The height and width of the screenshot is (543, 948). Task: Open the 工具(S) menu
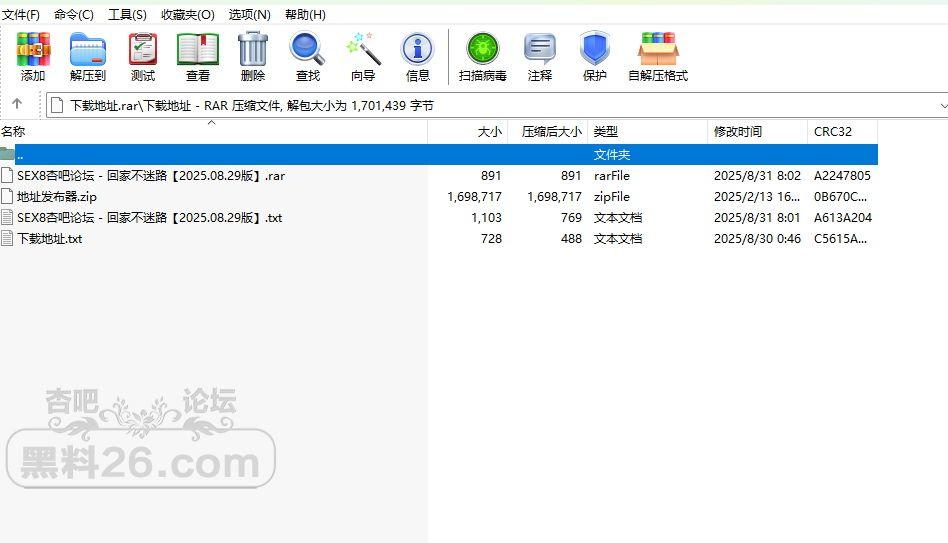tap(127, 15)
